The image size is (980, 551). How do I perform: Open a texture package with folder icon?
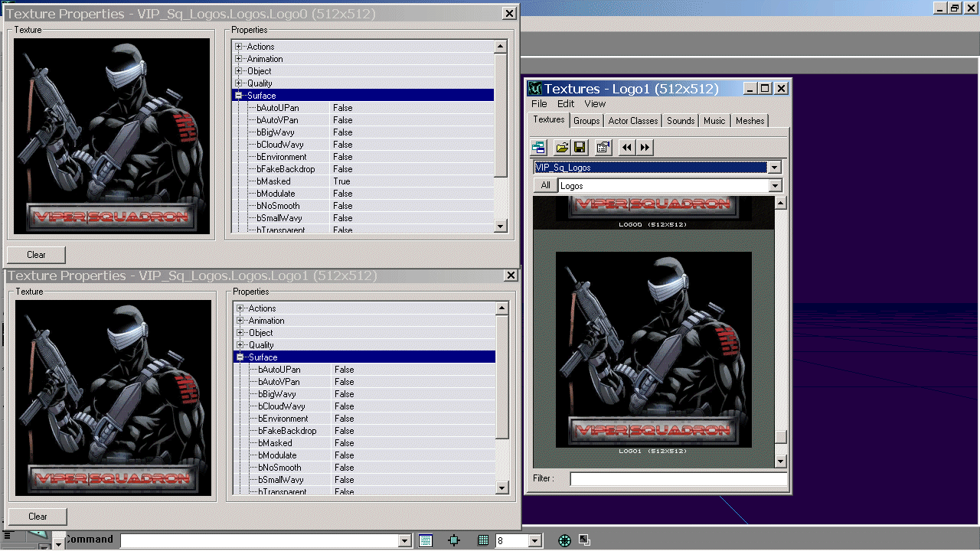tap(562, 147)
